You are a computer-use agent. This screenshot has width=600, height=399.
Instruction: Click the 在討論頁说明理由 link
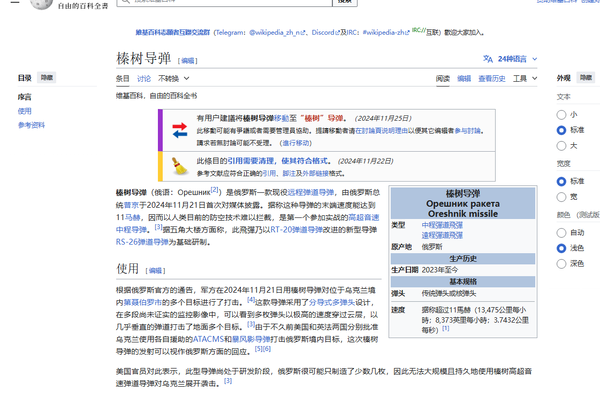381,130
